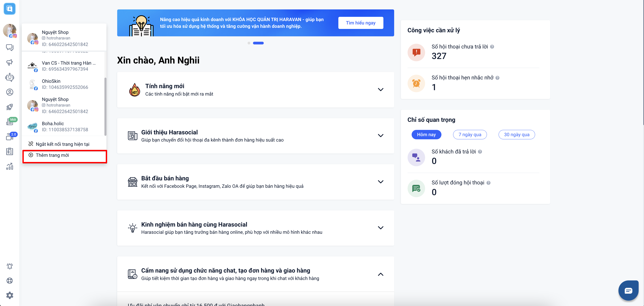
Task: Click the first banner carousel dot
Action: [x=249, y=43]
